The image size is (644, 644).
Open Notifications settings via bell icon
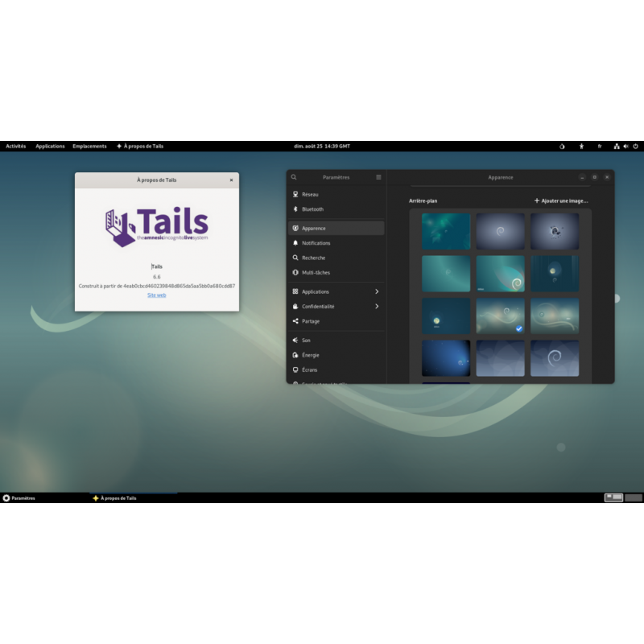point(295,242)
